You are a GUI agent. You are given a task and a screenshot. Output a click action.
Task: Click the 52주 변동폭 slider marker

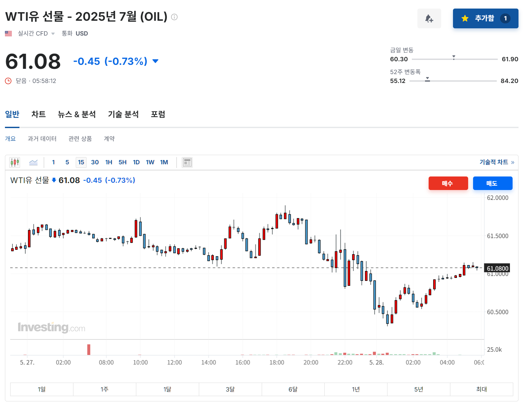point(428,79)
